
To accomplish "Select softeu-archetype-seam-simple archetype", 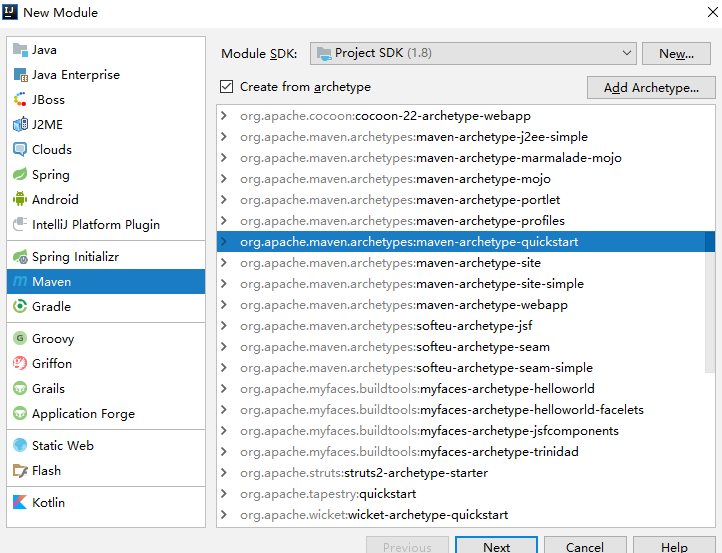I will point(460,368).
